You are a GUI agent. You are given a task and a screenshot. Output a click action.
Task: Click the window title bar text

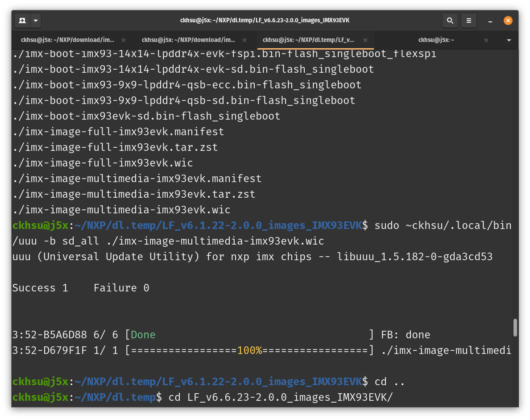coord(265,21)
